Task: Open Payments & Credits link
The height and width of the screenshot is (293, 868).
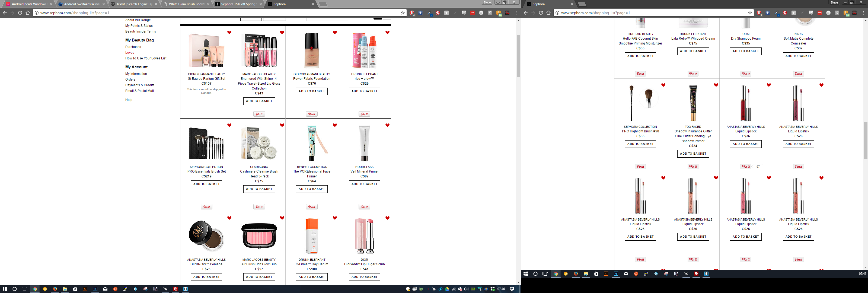Action: pos(140,85)
